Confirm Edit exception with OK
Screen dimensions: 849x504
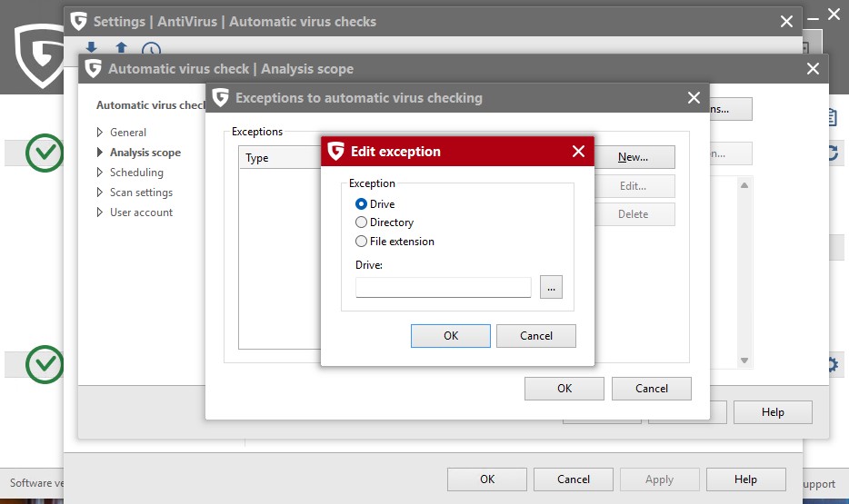[x=451, y=336]
